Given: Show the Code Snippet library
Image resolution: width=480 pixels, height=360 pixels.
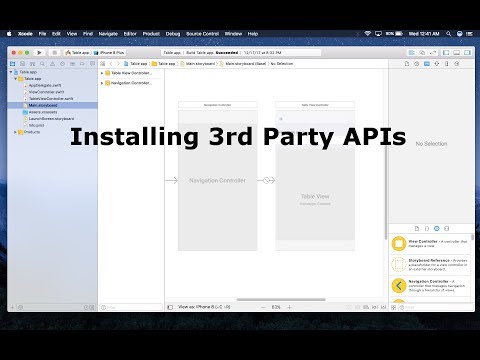Looking at the screenshot, I should [x=427, y=228].
